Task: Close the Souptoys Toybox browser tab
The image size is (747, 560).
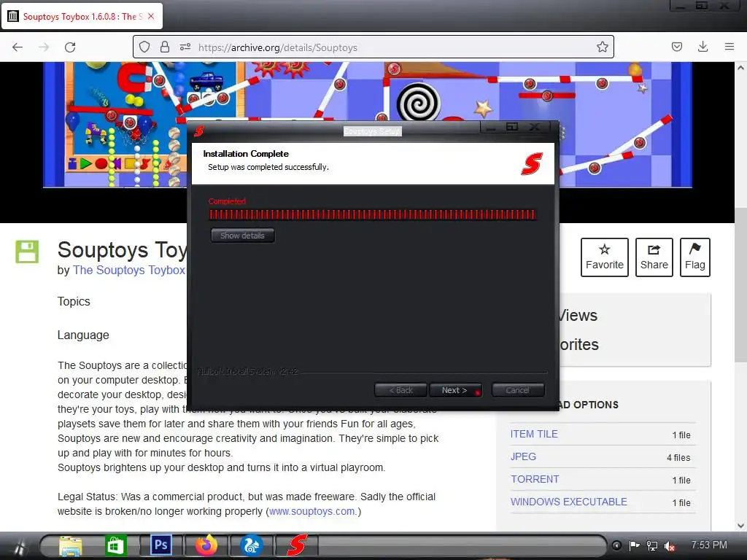Action: (151, 16)
